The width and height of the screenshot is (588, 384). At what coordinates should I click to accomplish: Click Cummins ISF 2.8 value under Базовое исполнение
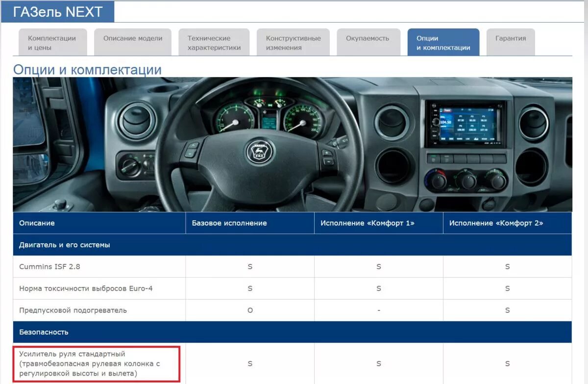pos(250,267)
